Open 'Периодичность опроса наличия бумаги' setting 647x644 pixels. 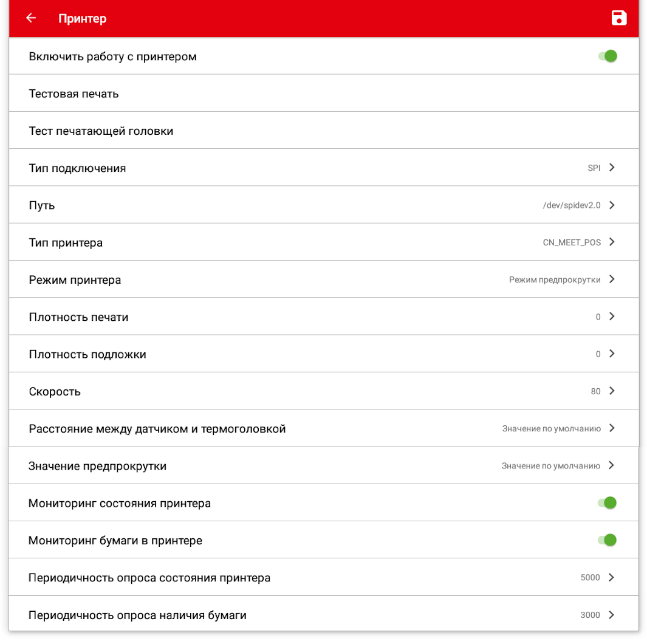pyautogui.click(x=137, y=615)
